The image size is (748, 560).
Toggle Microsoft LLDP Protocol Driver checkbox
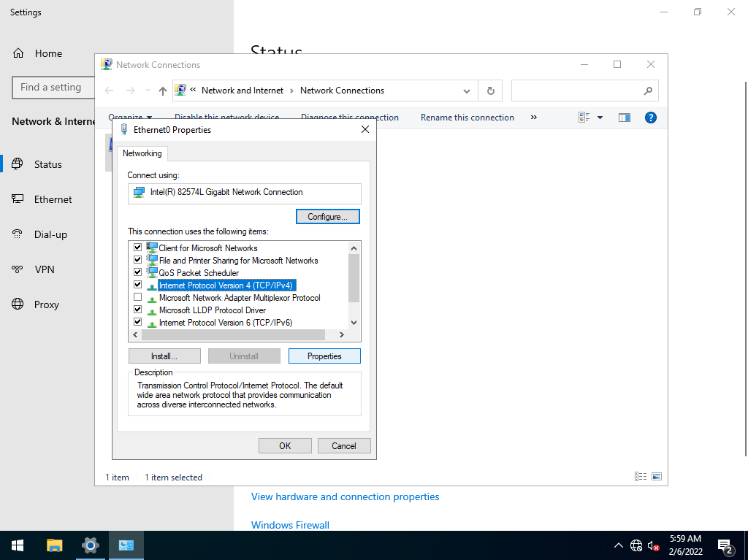pyautogui.click(x=138, y=309)
